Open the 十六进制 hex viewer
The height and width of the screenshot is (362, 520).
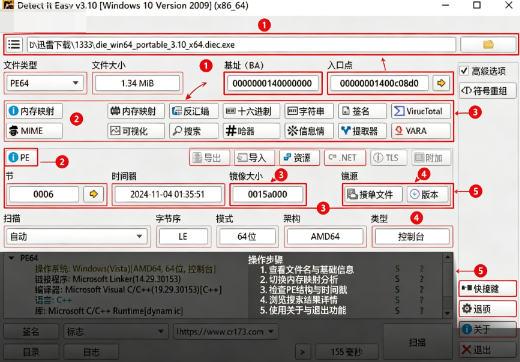point(251,111)
